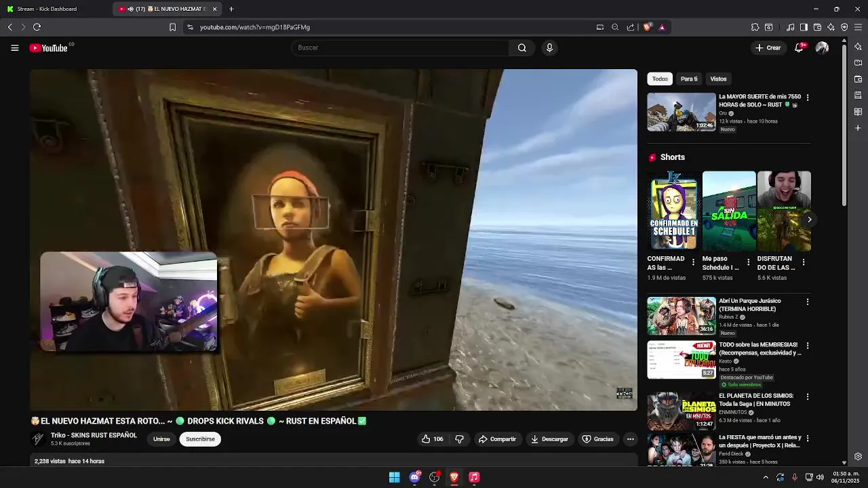Dislike the video with thumbs down

pyautogui.click(x=459, y=439)
